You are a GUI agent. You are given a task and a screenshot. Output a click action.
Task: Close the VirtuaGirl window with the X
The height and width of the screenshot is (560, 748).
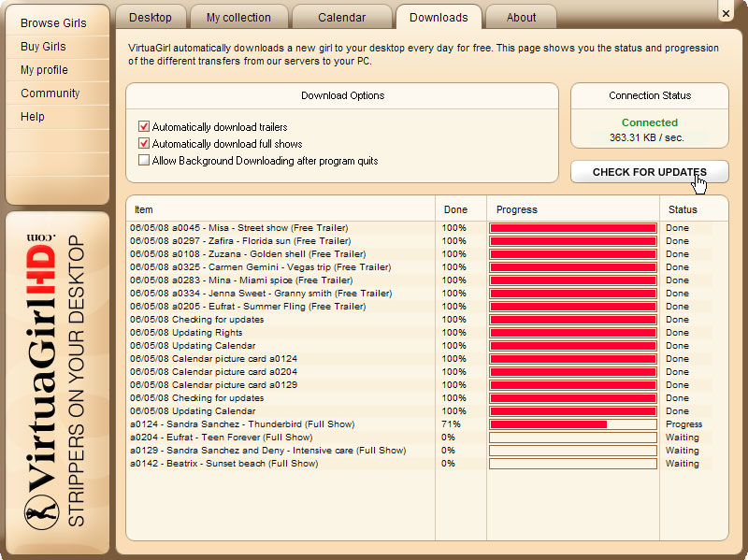[726, 13]
